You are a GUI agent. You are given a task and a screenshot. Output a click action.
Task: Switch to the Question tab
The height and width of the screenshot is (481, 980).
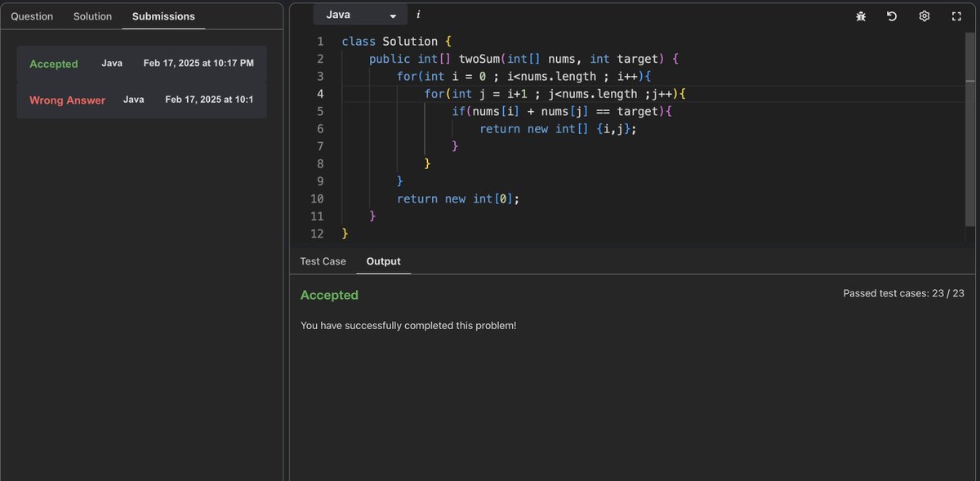coord(31,16)
